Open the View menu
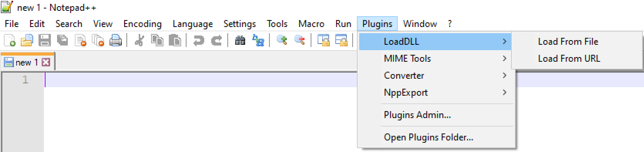644x152 pixels. [103, 24]
